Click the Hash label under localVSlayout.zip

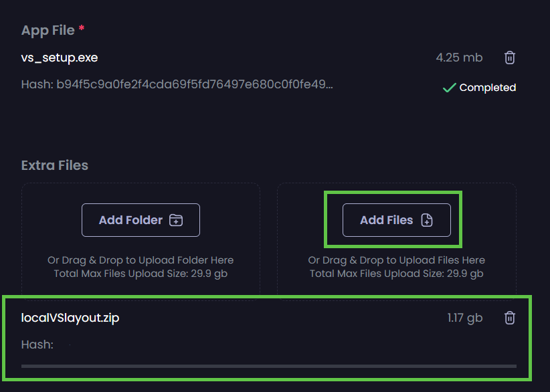click(x=37, y=345)
